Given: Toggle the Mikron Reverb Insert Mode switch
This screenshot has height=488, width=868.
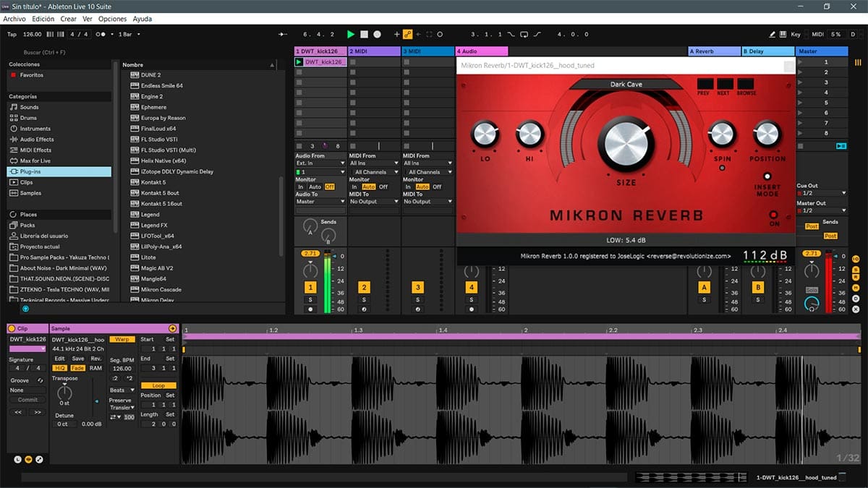Looking at the screenshot, I should (767, 176).
